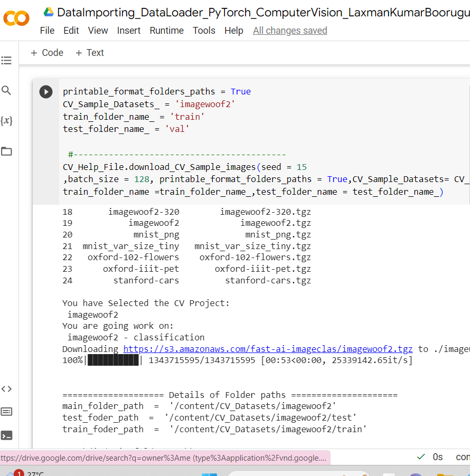Click the batch_size value 128
The height and width of the screenshot is (476, 470).
click(x=142, y=179)
